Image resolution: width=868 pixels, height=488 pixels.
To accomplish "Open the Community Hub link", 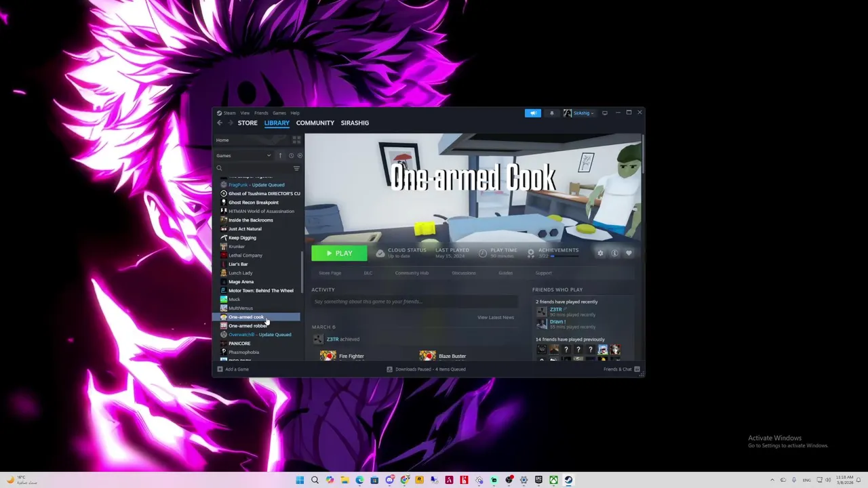I will point(412,273).
